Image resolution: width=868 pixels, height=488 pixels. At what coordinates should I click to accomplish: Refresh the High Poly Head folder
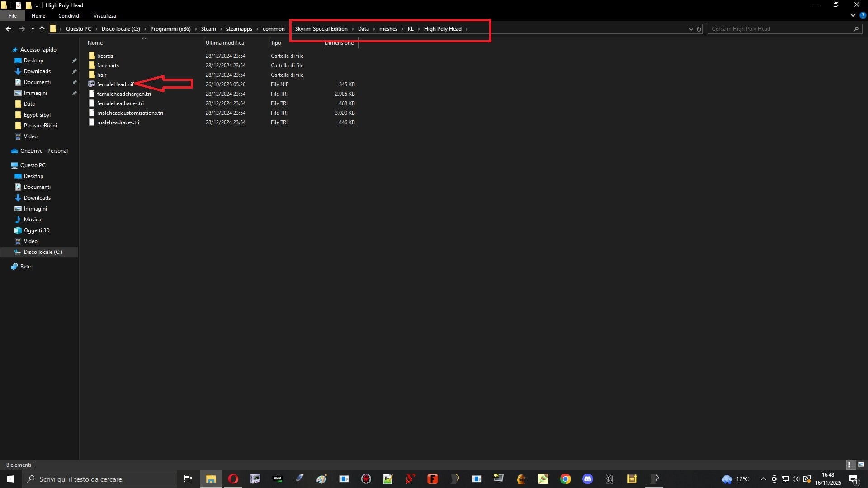click(699, 29)
